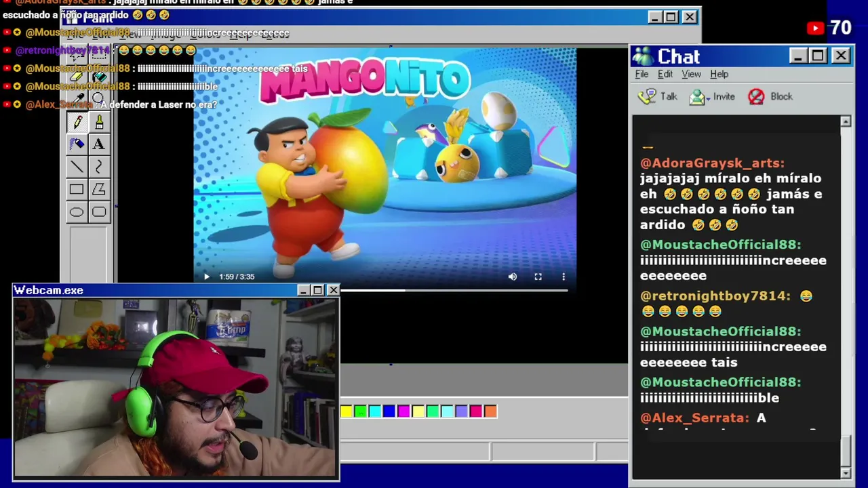
Task: Click username @AdoraGraysk_arts in Chat window
Action: [712, 163]
